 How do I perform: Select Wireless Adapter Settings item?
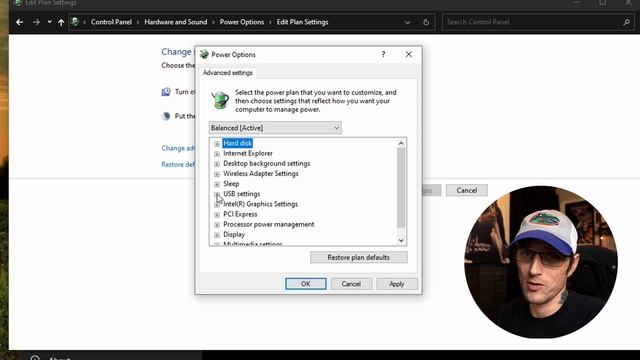coord(260,173)
